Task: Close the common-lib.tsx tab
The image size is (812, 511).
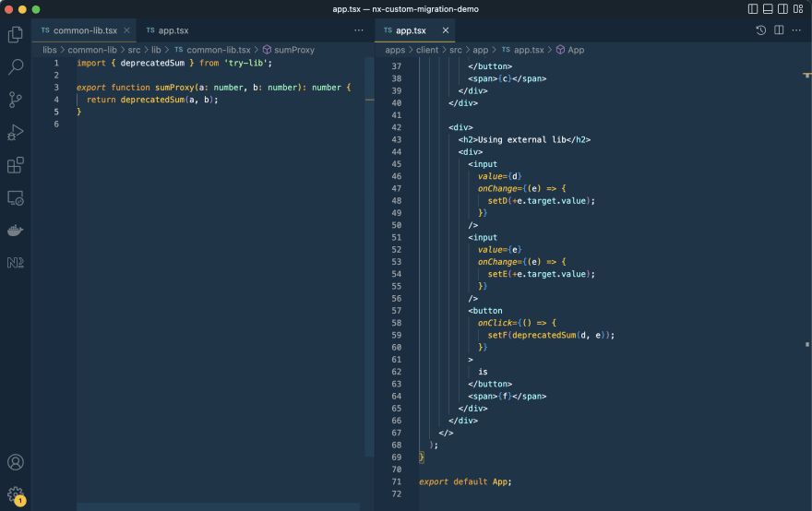Action: (127, 30)
